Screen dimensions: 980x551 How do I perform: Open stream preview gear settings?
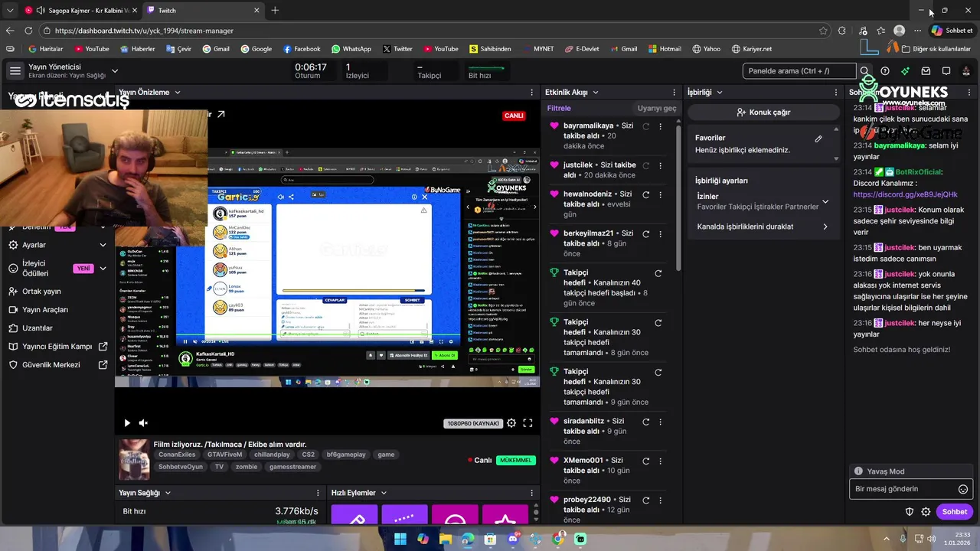click(511, 423)
